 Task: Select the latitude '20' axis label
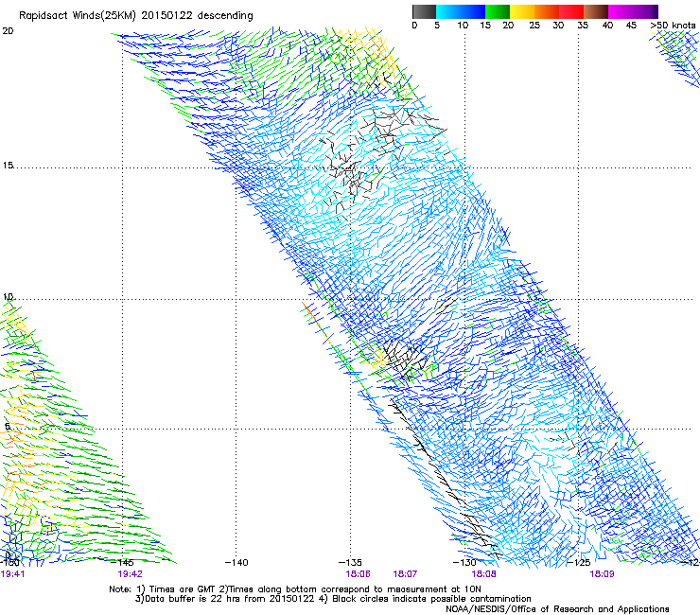[8, 31]
